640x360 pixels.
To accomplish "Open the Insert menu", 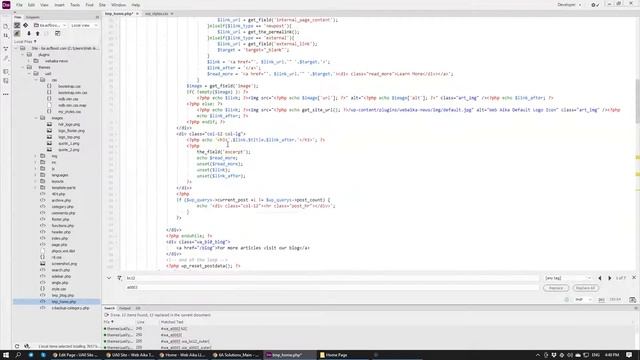I will (x=60, y=5).
